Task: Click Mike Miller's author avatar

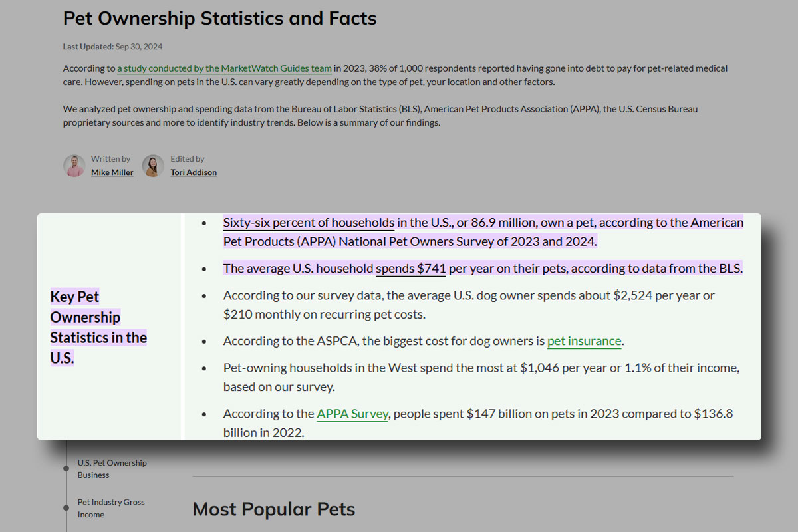Action: click(x=74, y=165)
